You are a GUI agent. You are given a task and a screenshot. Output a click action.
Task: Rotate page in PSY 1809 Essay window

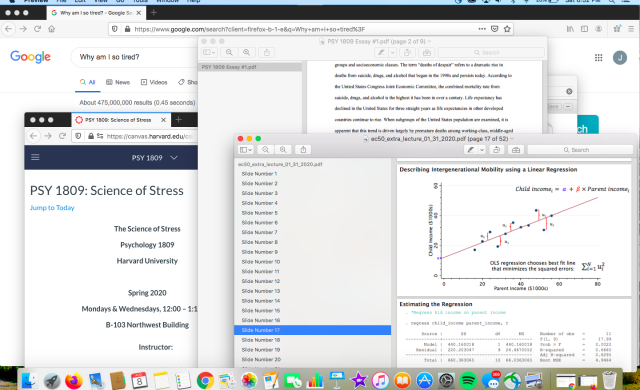(x=407, y=52)
